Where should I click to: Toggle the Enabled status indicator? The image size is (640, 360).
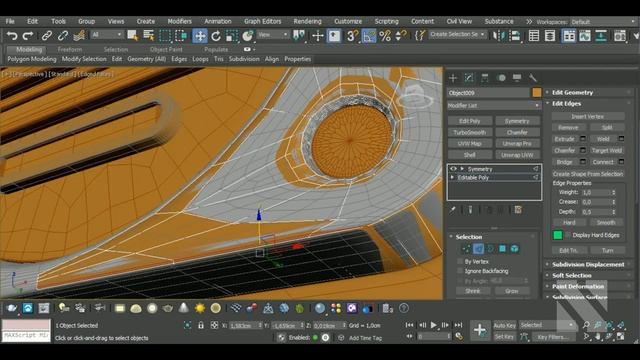[x=315, y=338]
